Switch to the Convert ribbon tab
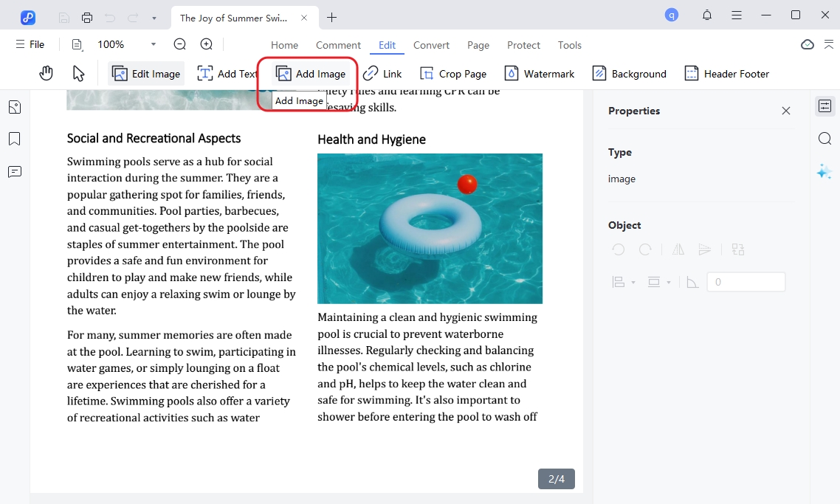Screen dimensions: 840x504 point(431,45)
